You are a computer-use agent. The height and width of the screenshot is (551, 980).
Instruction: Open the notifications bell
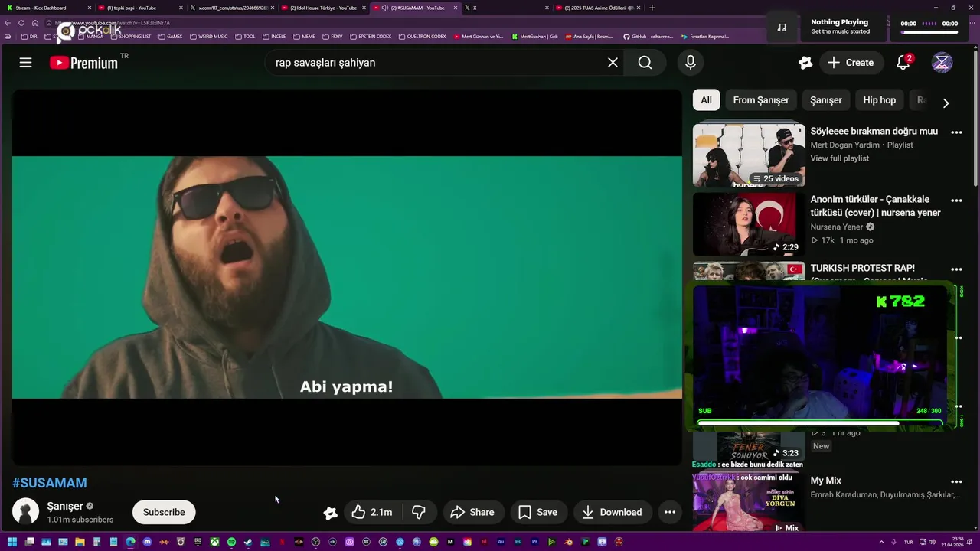[x=903, y=63]
